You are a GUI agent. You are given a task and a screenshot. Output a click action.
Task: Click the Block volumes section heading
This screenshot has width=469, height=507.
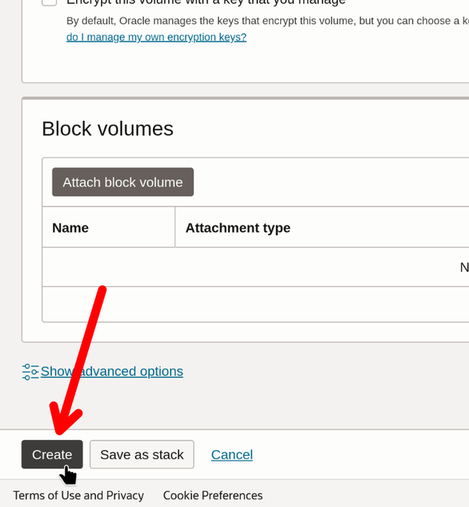tap(107, 129)
